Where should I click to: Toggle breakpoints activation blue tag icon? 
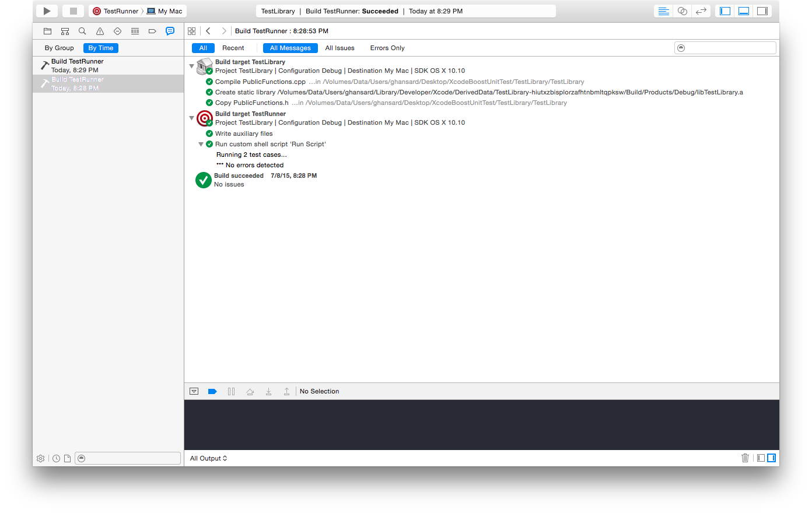click(x=212, y=391)
